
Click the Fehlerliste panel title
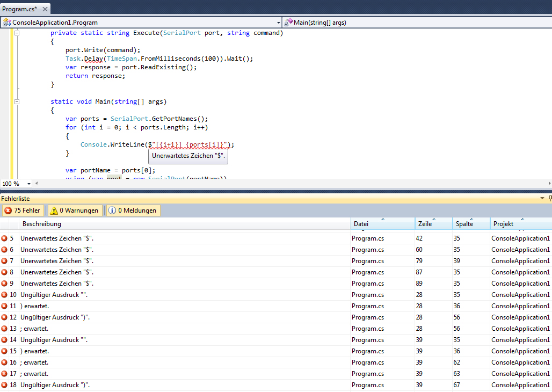(16, 199)
